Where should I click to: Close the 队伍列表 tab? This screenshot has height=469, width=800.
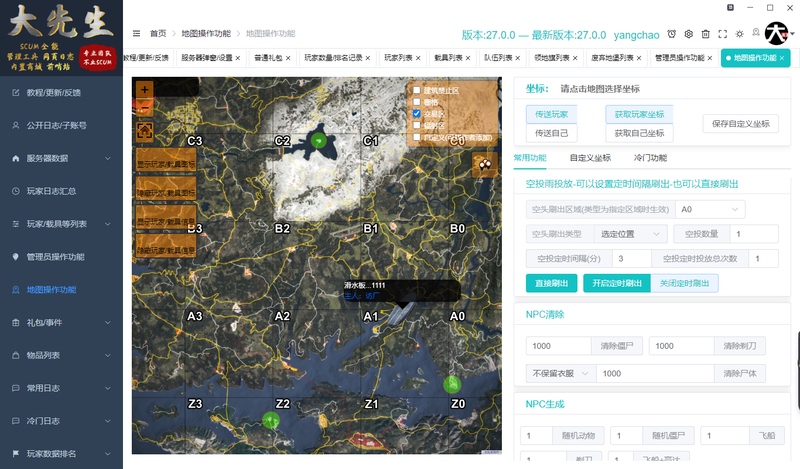tap(517, 58)
